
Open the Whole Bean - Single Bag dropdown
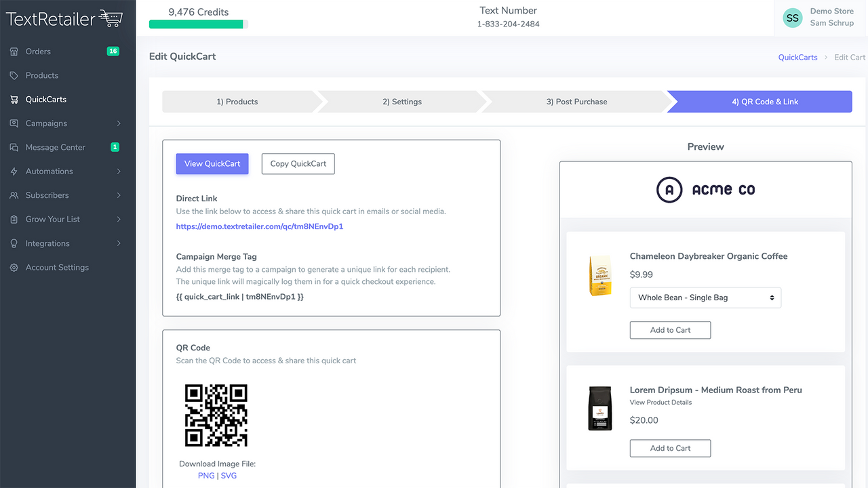coord(705,298)
